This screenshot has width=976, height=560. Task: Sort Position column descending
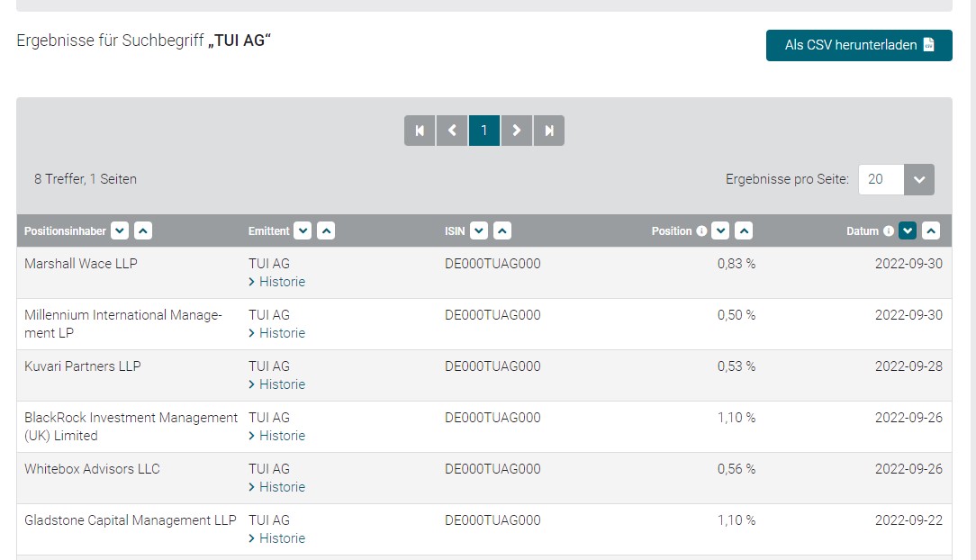pyautogui.click(x=720, y=231)
